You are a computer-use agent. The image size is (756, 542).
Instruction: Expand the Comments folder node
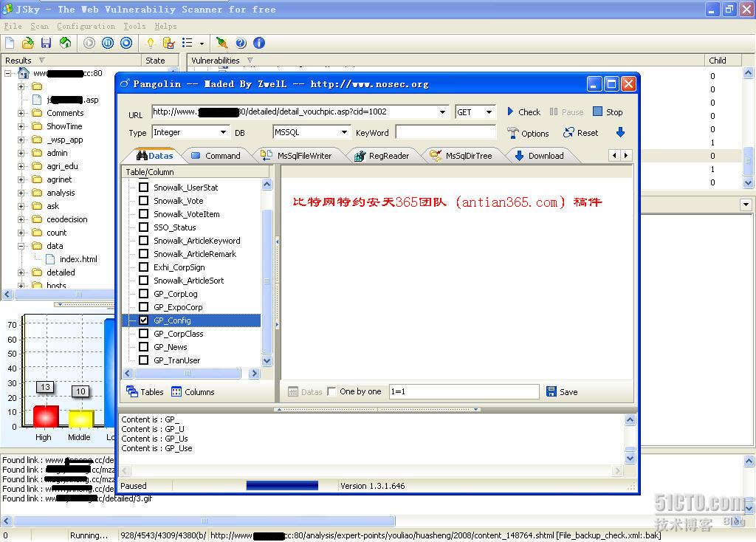pyautogui.click(x=21, y=113)
